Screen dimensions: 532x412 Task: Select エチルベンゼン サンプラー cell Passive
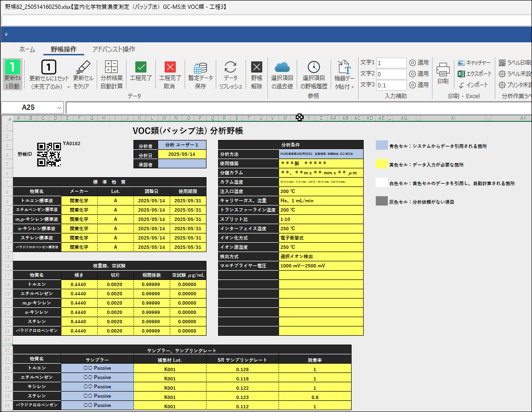(x=97, y=378)
